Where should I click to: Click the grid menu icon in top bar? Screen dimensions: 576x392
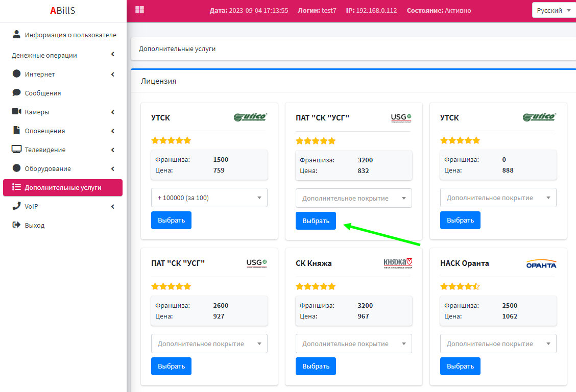[x=139, y=10]
